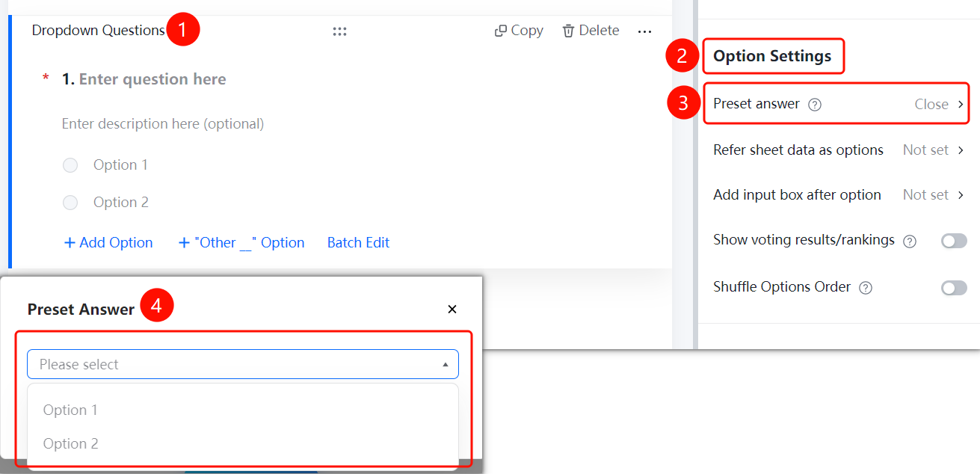Select the Option 1 radio button
The image size is (980, 474).
[70, 165]
